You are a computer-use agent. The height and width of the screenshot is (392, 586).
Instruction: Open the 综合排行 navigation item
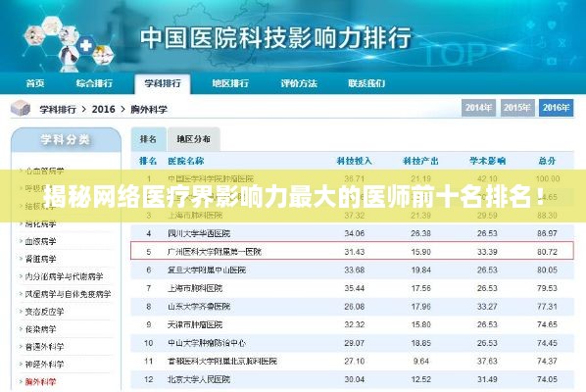[94, 83]
